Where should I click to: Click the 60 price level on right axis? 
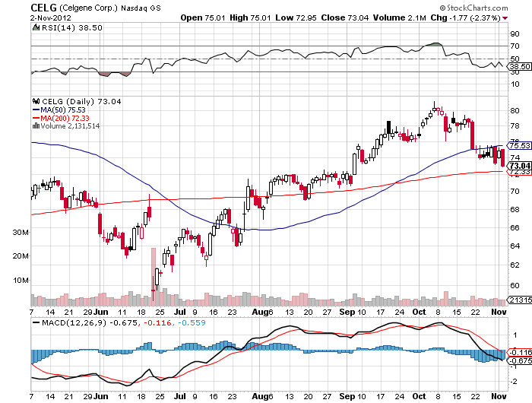coord(515,286)
